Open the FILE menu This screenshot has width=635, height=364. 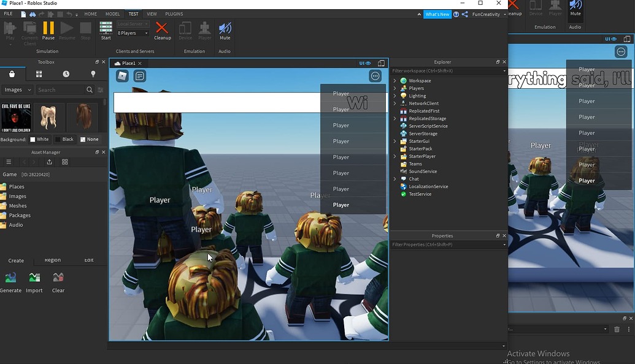pos(8,13)
